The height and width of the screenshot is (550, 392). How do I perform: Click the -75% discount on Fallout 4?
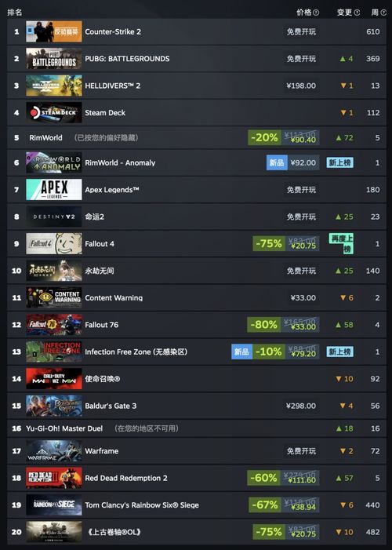269,244
